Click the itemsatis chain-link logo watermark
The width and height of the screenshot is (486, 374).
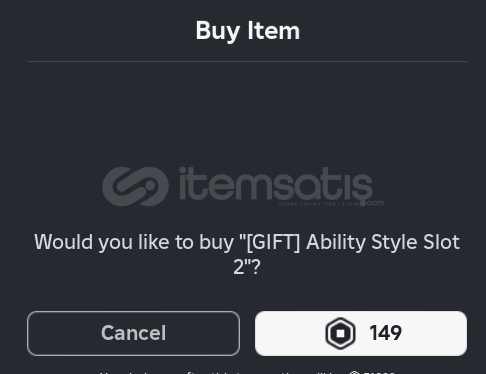[x=135, y=186]
